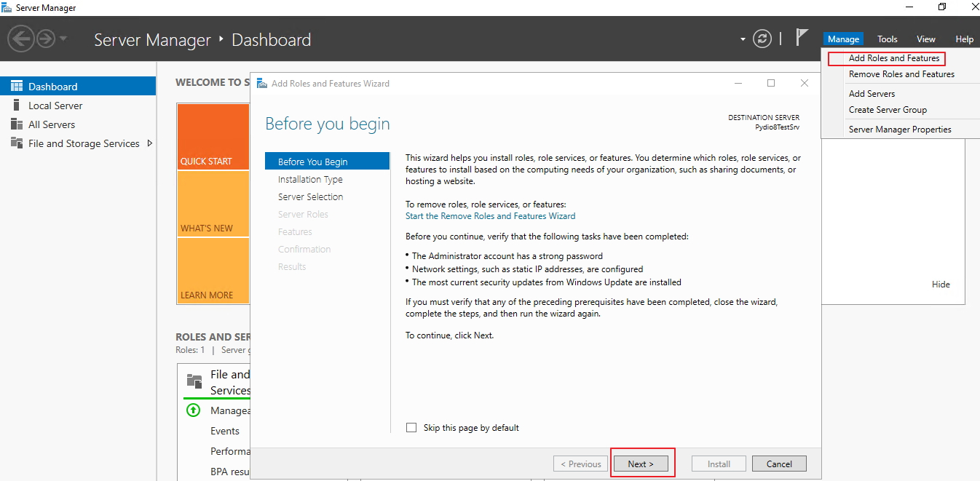Image resolution: width=980 pixels, height=481 pixels.
Task: Click the Refresh dashboard icon
Action: point(762,39)
